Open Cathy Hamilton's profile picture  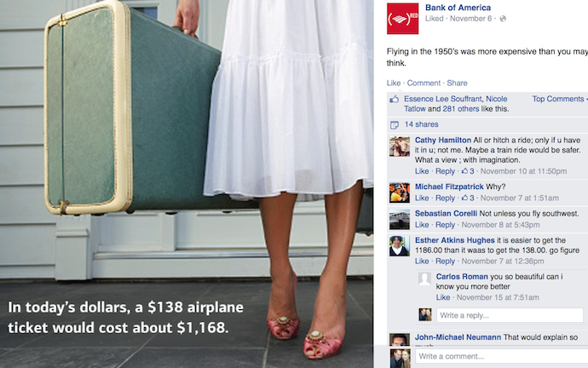coord(400,147)
